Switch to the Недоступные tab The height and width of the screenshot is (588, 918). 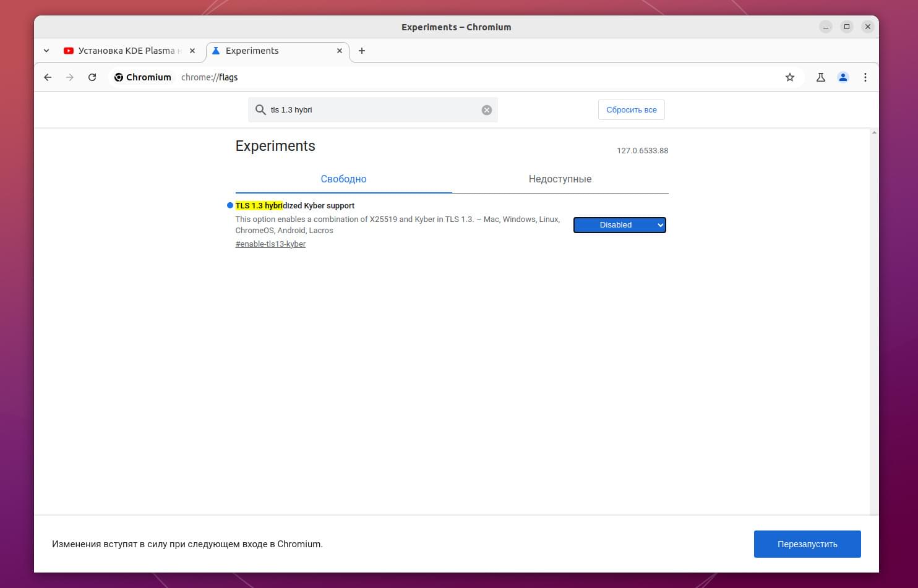click(560, 179)
